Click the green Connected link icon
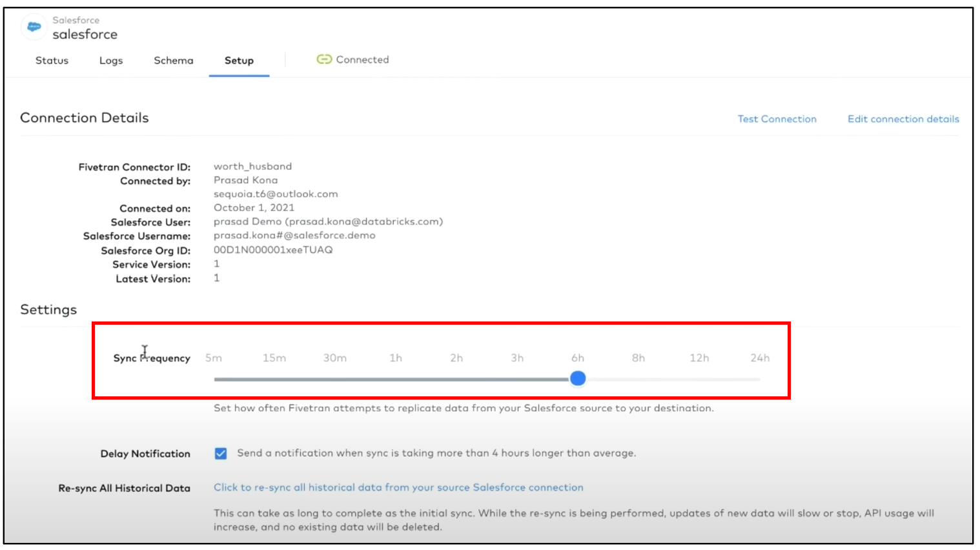The image size is (980, 550). 323,59
